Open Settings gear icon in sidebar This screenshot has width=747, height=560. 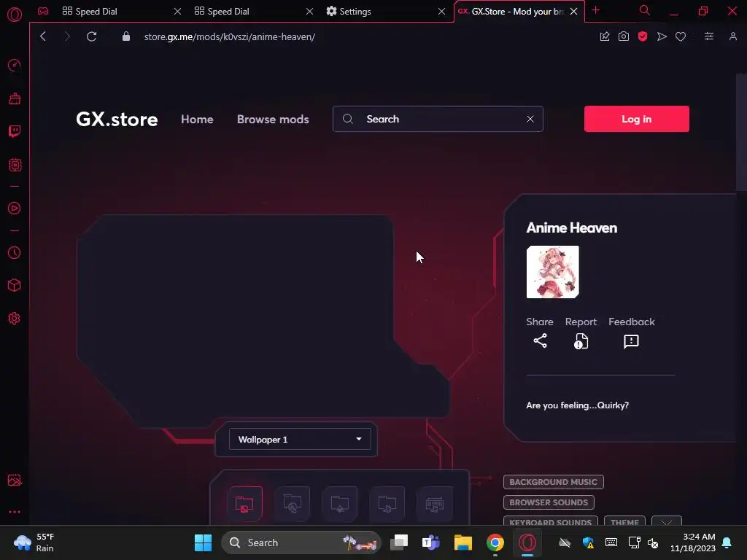pyautogui.click(x=15, y=318)
